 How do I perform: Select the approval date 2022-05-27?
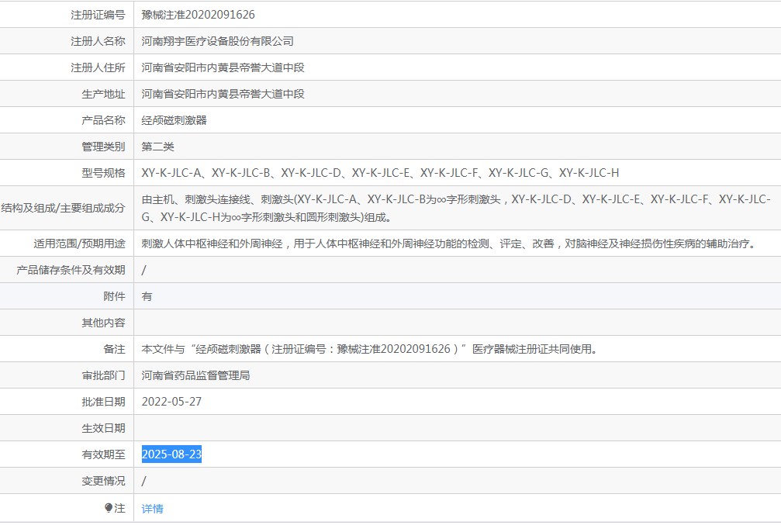click(x=172, y=402)
